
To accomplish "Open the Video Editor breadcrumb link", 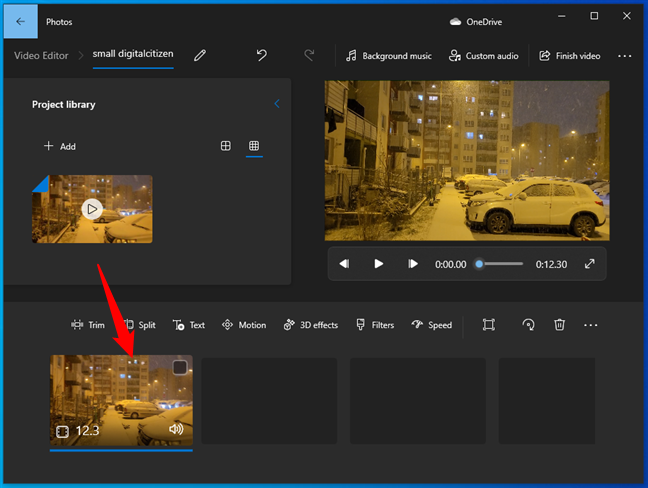I will pos(41,56).
